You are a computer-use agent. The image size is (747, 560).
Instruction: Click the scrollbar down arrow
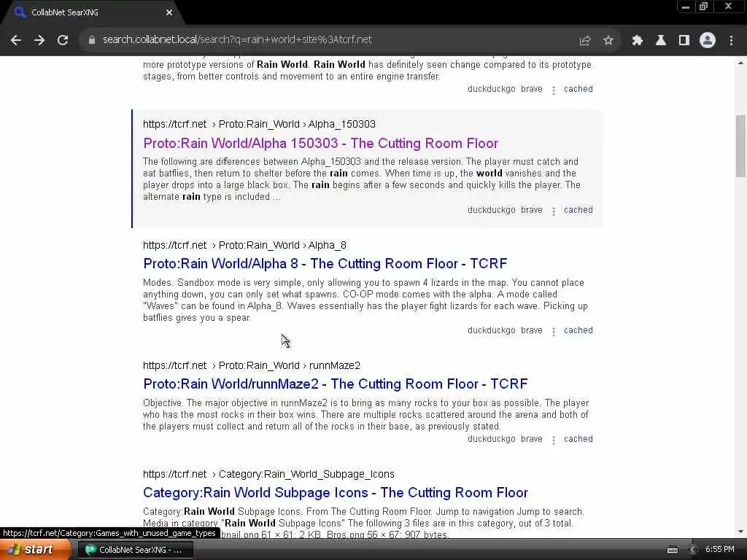pyautogui.click(x=741, y=532)
